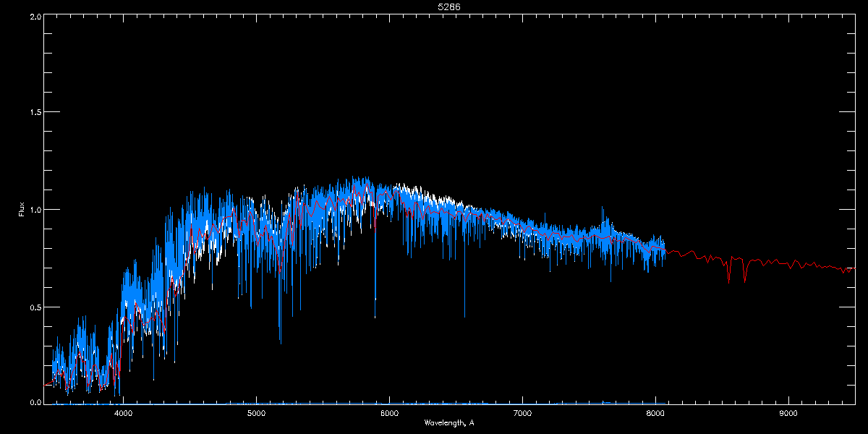The height and width of the screenshot is (434, 868).
Task: Click the Wavelength, A axis label
Action: click(x=448, y=422)
